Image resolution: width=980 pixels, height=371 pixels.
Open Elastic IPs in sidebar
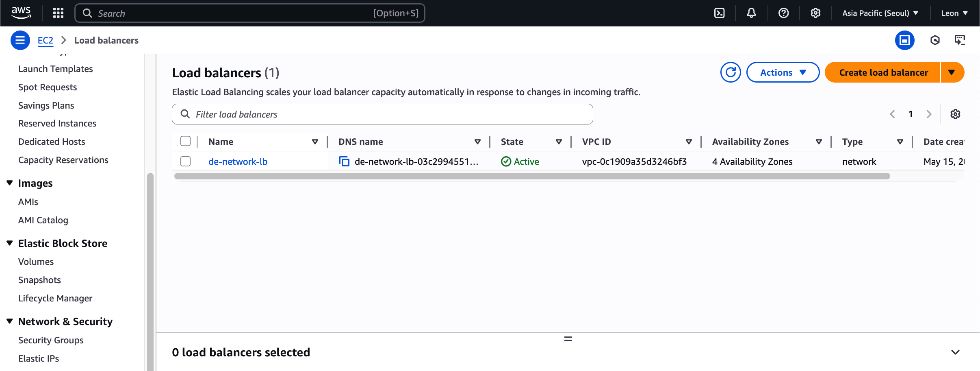point(39,358)
